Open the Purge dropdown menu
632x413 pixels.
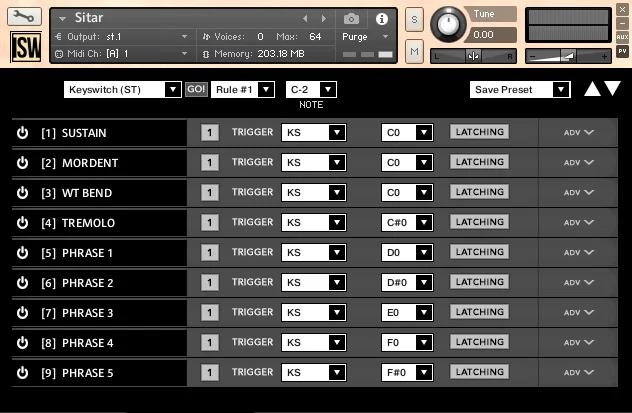click(365, 37)
